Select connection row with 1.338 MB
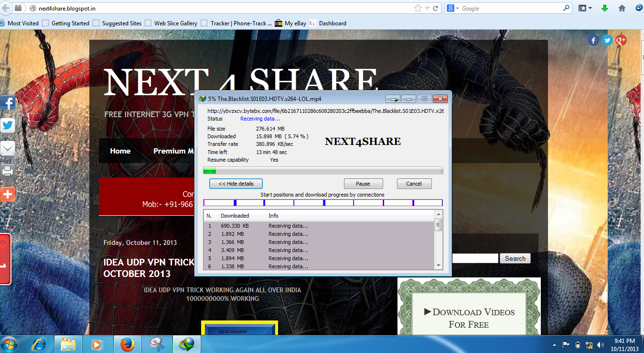Screen dimensions: 644x353 coord(319,266)
